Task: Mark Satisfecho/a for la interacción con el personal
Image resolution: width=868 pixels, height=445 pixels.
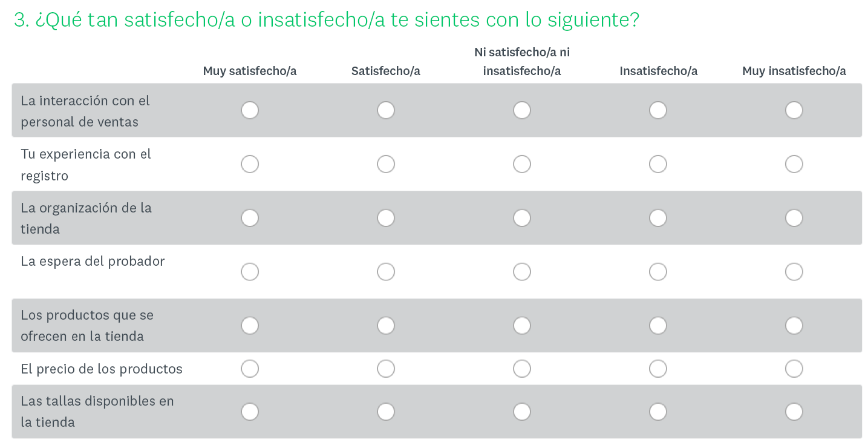Action: click(386, 110)
